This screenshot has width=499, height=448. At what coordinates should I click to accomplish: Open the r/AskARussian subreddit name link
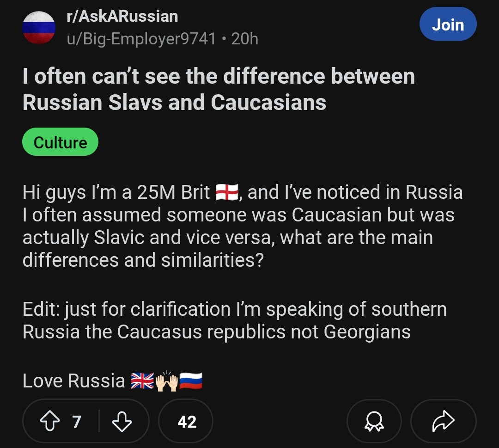tap(122, 16)
